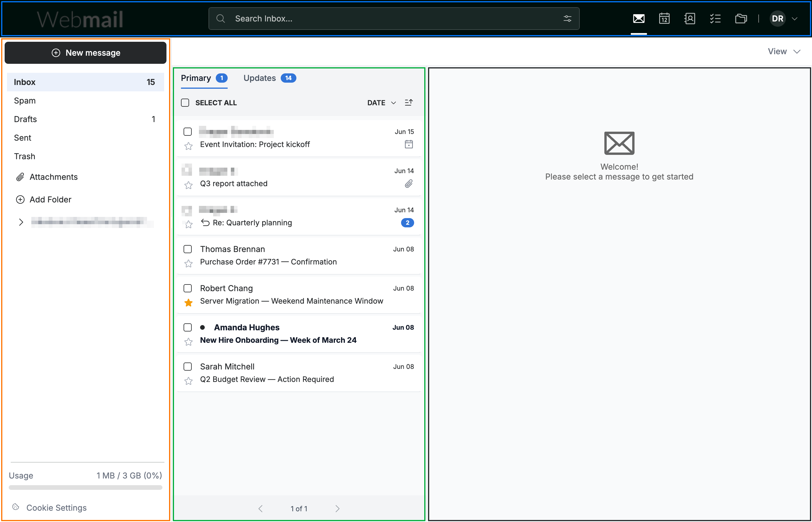This screenshot has height=522, width=812.
Task: Star the New Hire Onboarding message
Action: (188, 342)
